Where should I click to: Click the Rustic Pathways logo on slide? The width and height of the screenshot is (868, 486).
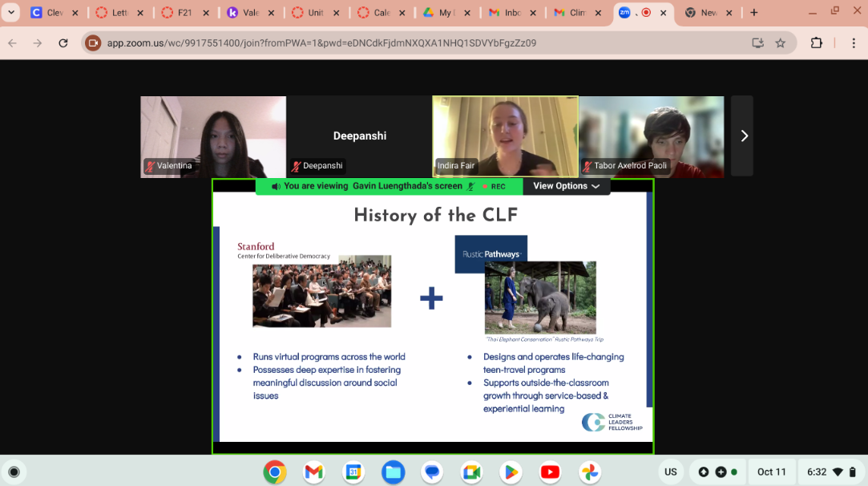[491, 253]
